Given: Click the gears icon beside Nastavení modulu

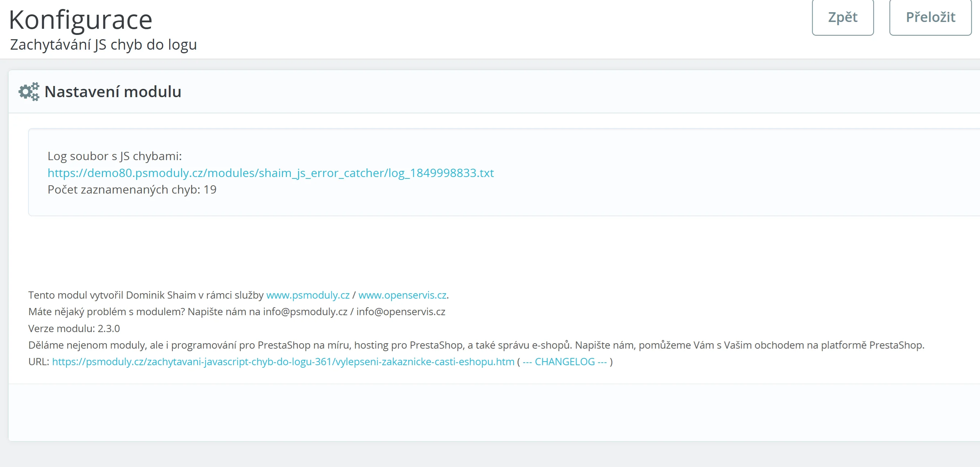Looking at the screenshot, I should (29, 92).
